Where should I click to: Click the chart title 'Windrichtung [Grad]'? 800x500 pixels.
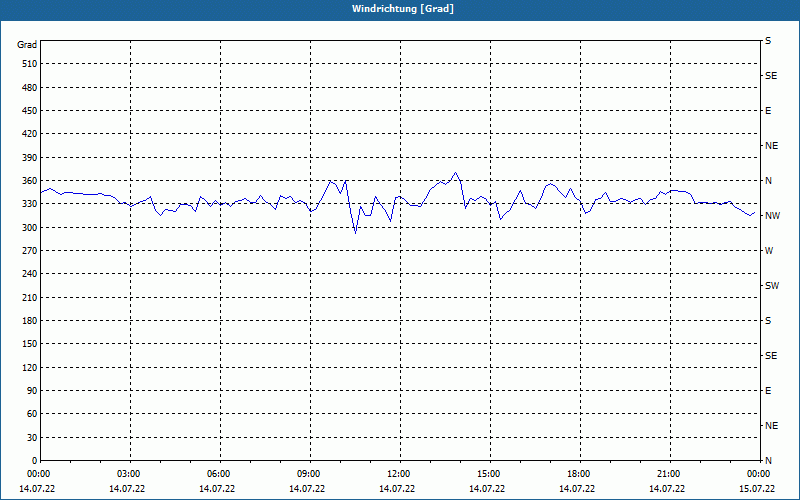(403, 9)
